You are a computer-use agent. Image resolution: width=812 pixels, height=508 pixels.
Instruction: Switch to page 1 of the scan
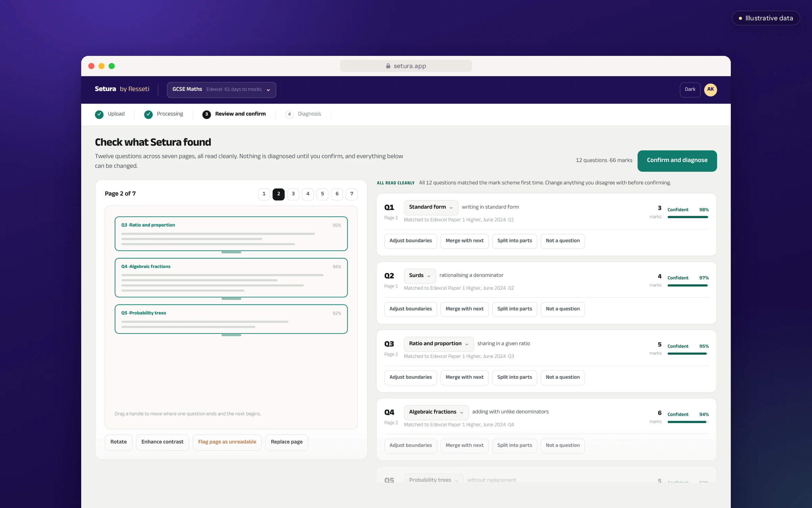(x=264, y=194)
